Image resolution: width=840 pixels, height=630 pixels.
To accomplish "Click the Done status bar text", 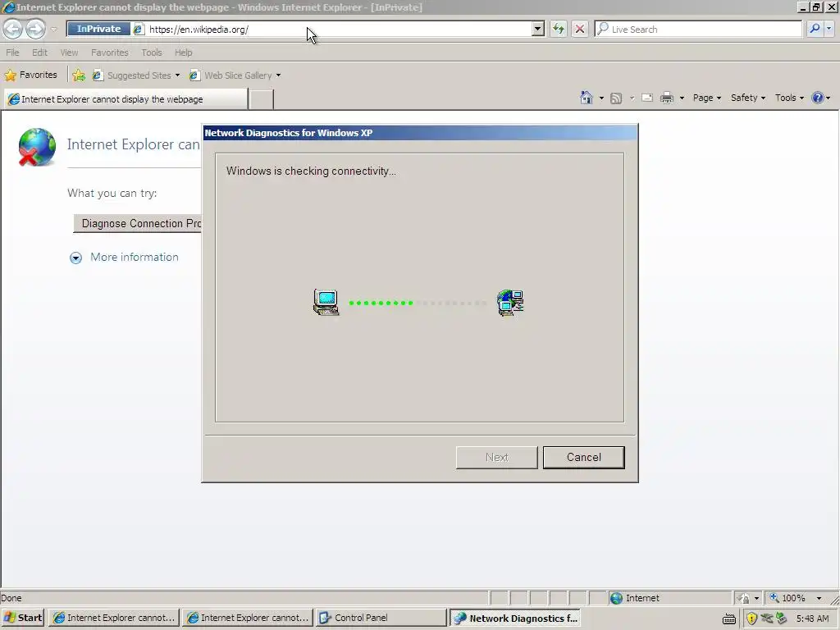I will (11, 598).
